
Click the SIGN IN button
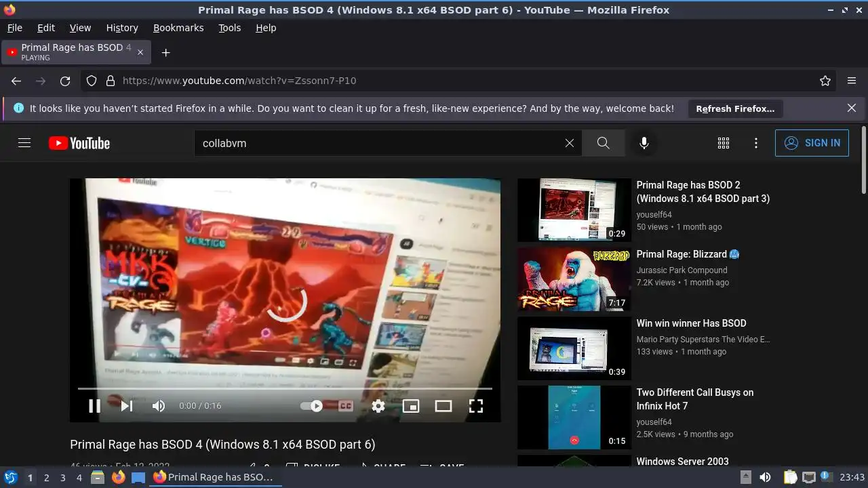pos(812,143)
